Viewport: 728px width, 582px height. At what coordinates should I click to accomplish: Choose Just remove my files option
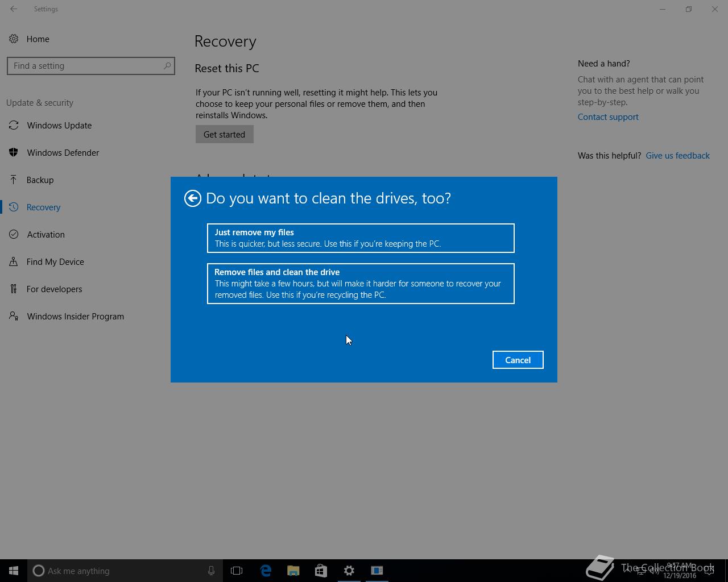[x=361, y=238]
